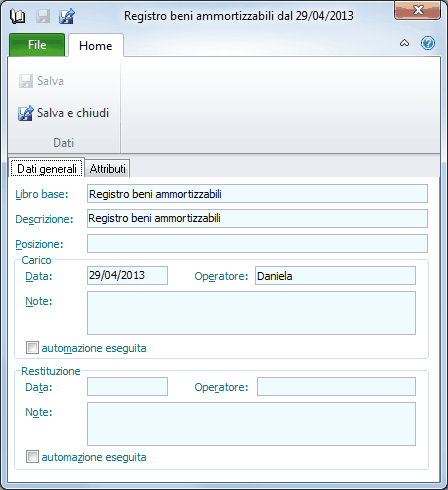
Task: Close the Registro beni ammortizzabili window
Action: (418, 10)
